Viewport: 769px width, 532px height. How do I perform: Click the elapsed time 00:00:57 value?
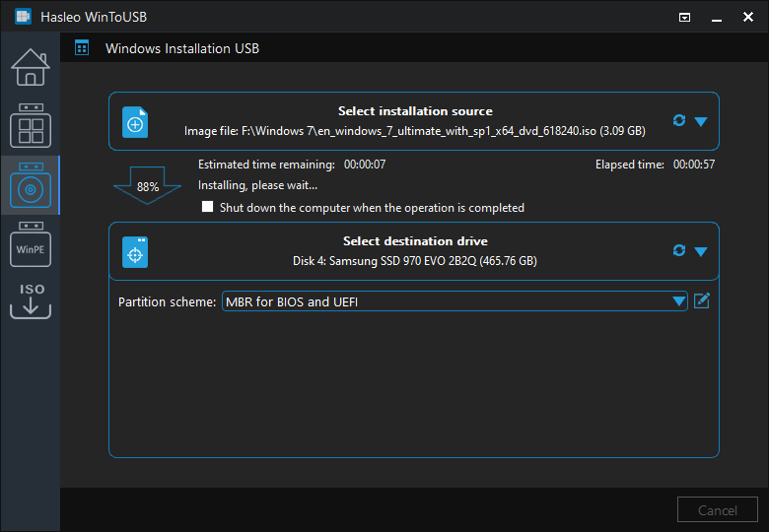click(x=694, y=165)
